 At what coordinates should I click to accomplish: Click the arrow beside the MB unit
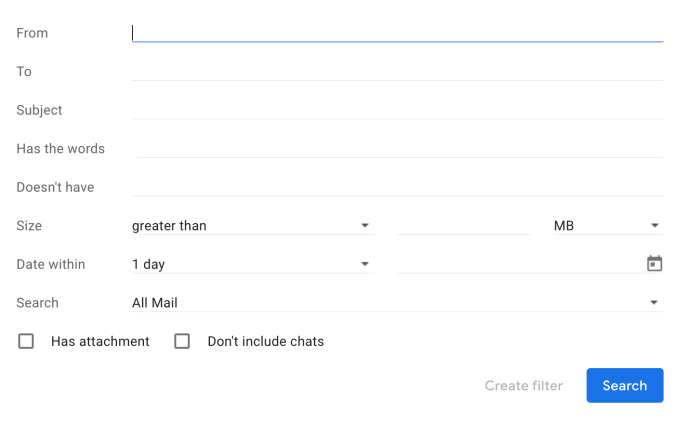click(x=655, y=226)
